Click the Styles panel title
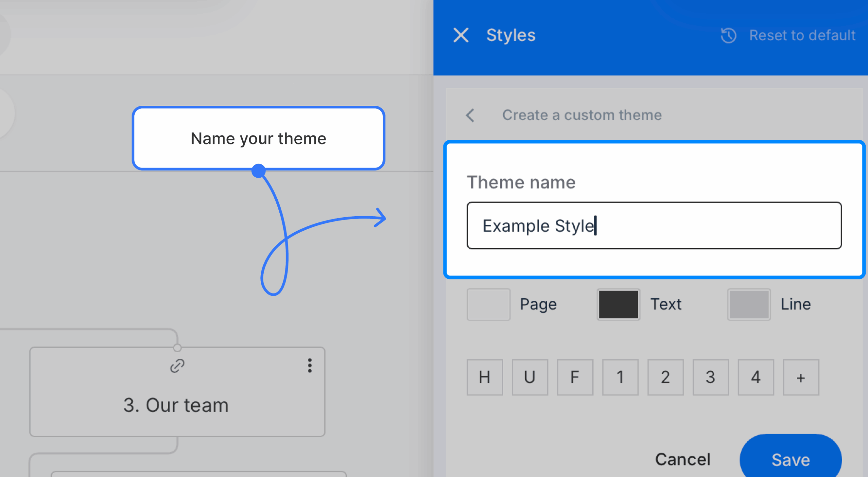The width and height of the screenshot is (868, 477). [x=511, y=35]
